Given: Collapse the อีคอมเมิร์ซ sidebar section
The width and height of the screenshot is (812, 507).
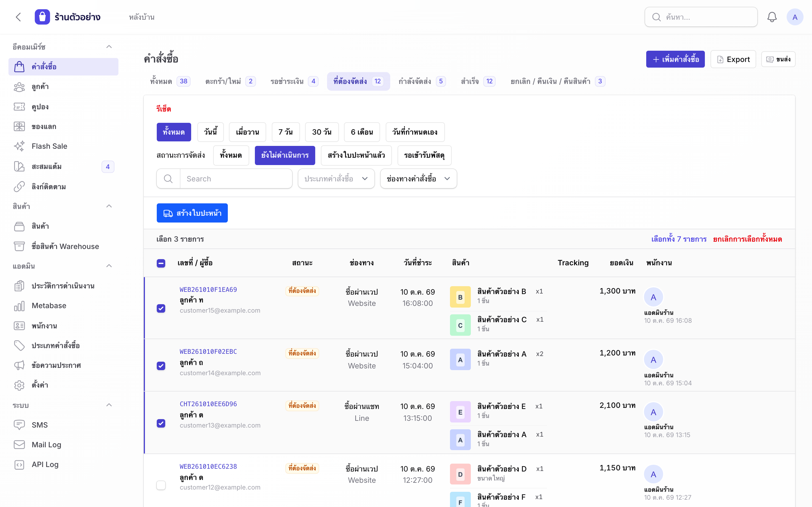Looking at the screenshot, I should (109, 46).
